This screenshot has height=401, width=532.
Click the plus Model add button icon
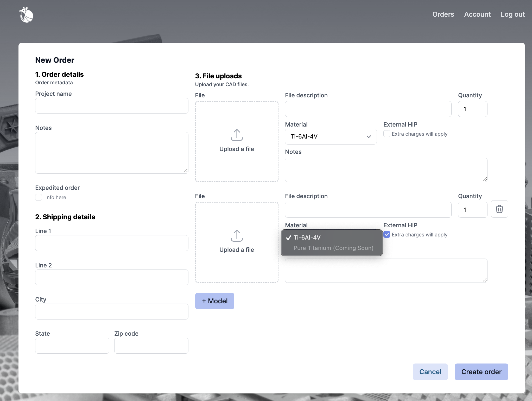[215, 301]
